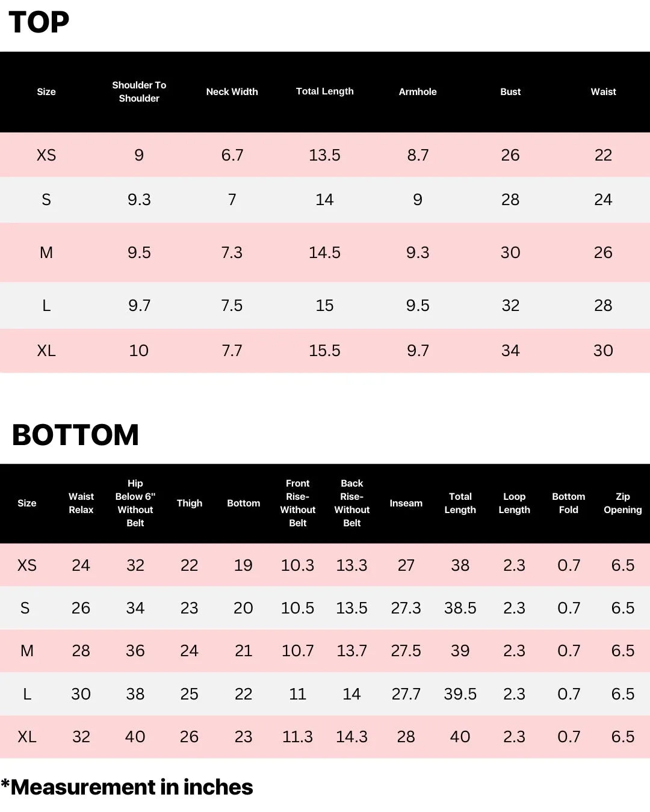Image resolution: width=650 pixels, height=812 pixels.
Task: Click the L total length value 39.5
Action: (460, 694)
